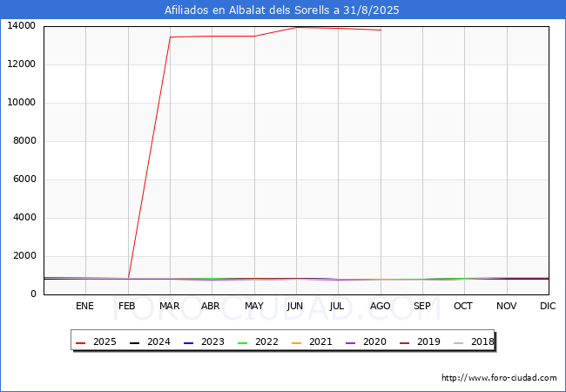Viewport: 566px width, 392px height.
Task: Click the JUN month axis label
Action: point(295,307)
